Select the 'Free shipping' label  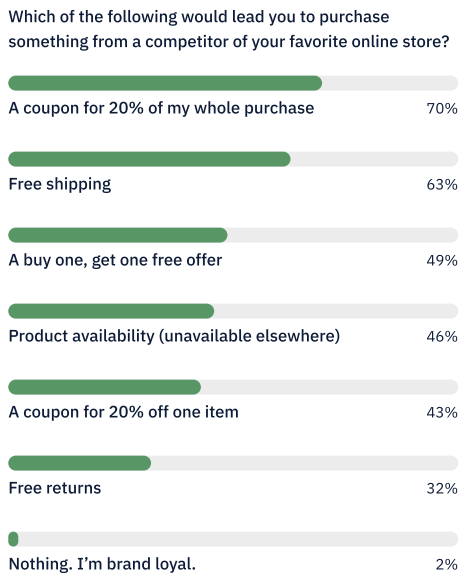[60, 185]
